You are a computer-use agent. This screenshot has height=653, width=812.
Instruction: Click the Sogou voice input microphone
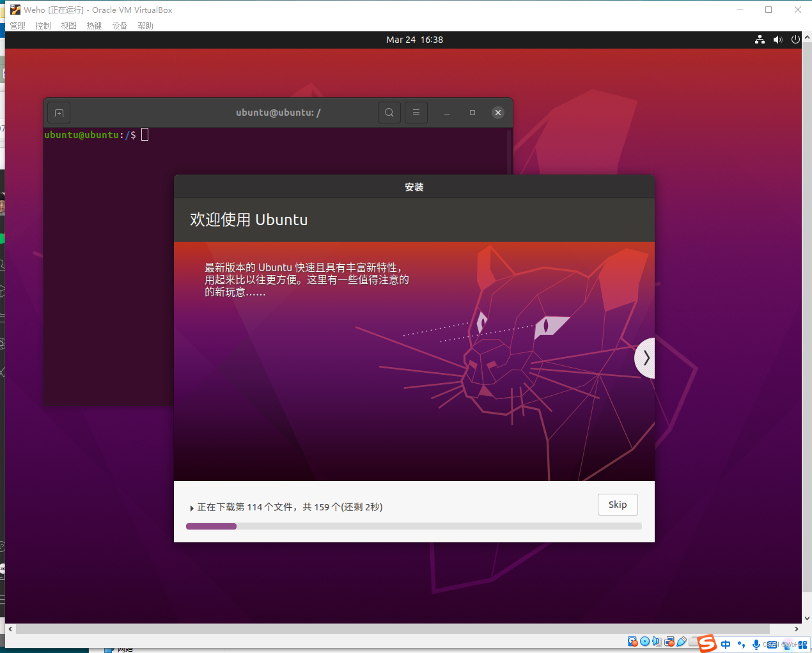pyautogui.click(x=756, y=645)
